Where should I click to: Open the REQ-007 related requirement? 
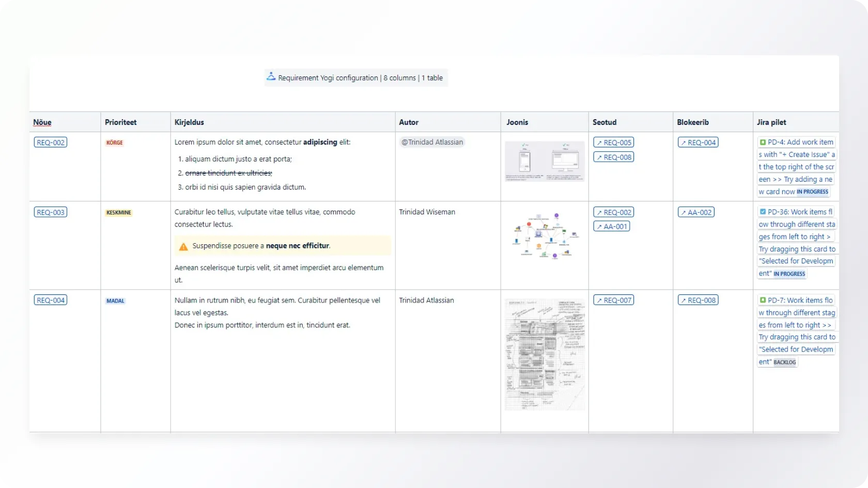click(613, 300)
